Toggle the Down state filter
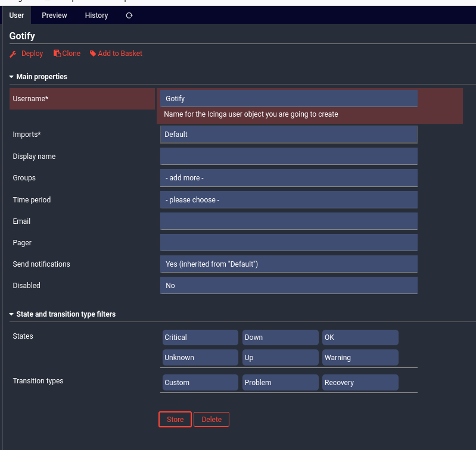 point(280,337)
